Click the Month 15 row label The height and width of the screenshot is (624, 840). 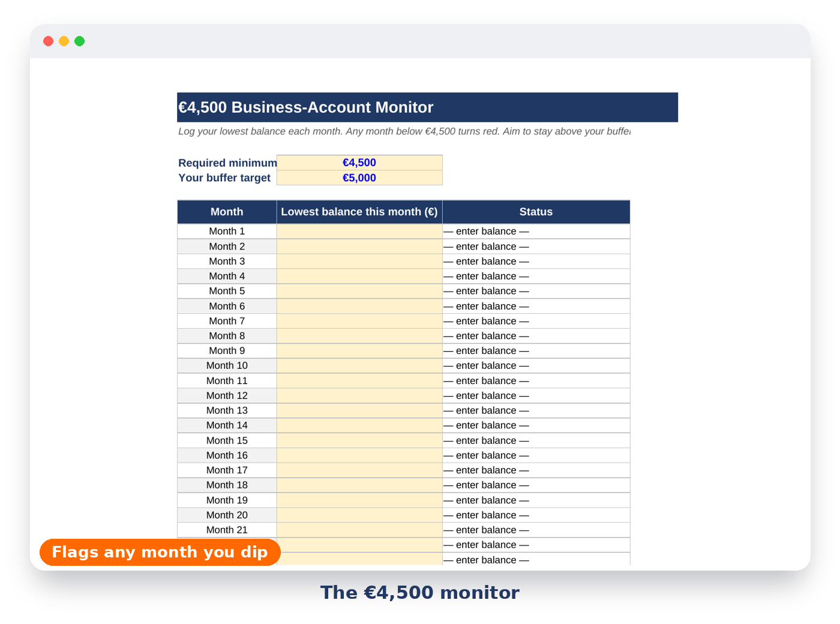coord(227,440)
